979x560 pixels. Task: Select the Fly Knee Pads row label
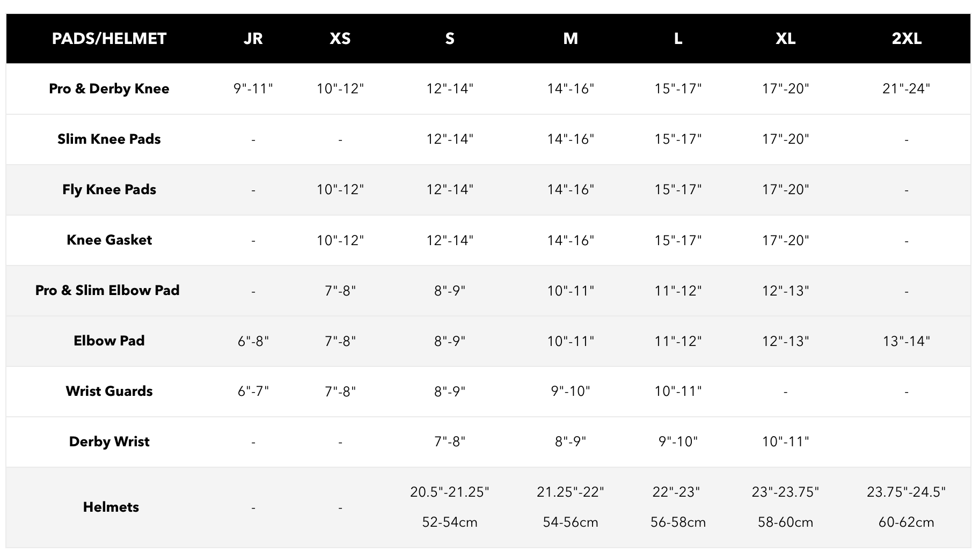click(x=109, y=189)
